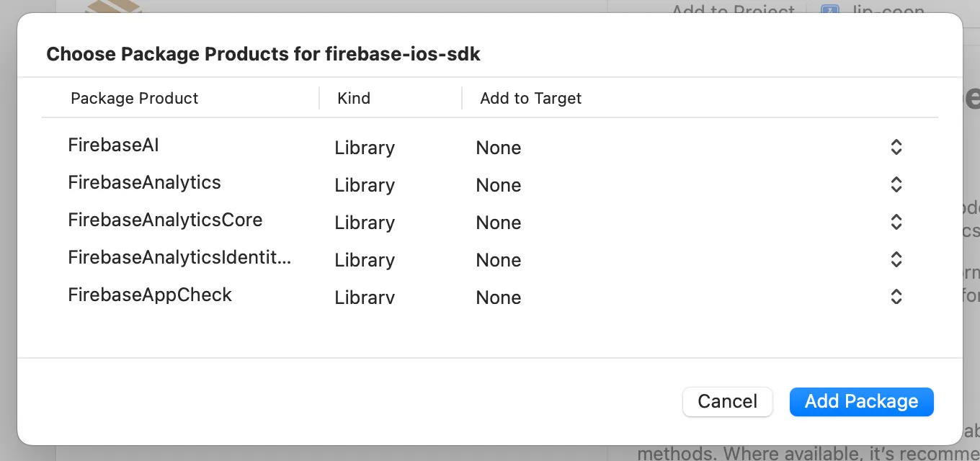Click the Library kind cell for FirebaseAnalyticsIdentit…
Screen dimensions: 980x461
pos(365,260)
